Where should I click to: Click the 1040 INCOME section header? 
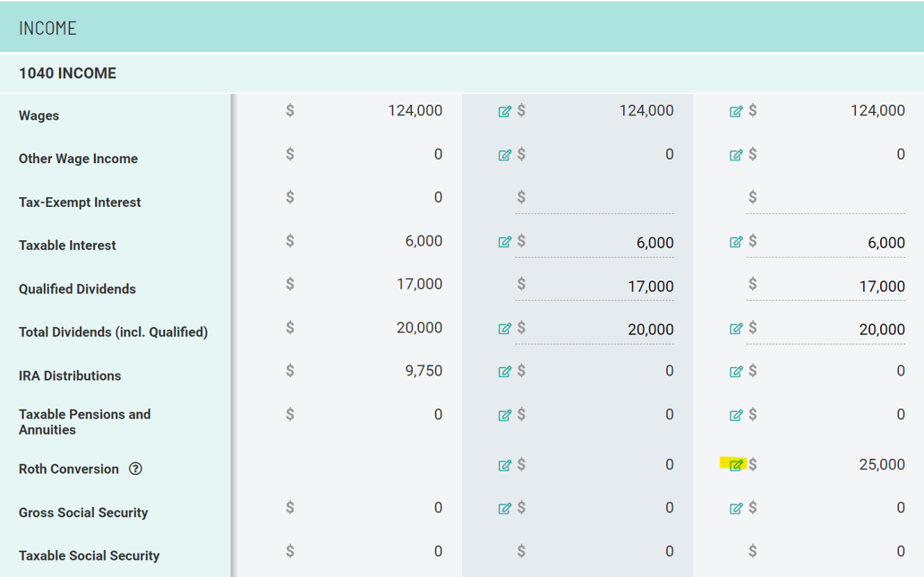click(x=68, y=73)
